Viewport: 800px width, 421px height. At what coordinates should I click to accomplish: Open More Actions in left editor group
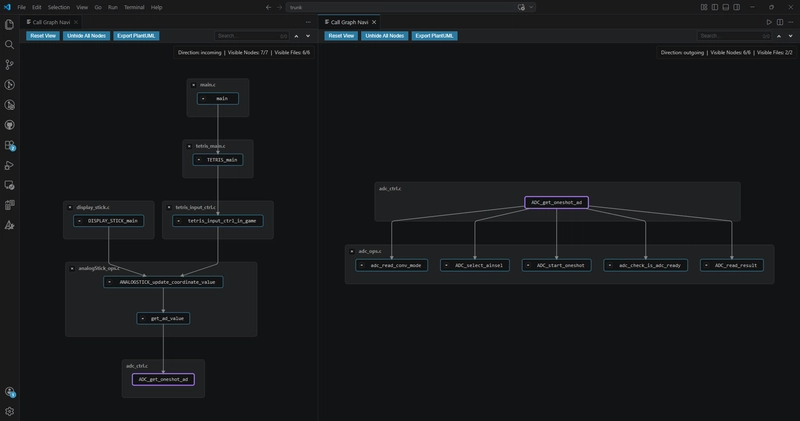point(308,22)
